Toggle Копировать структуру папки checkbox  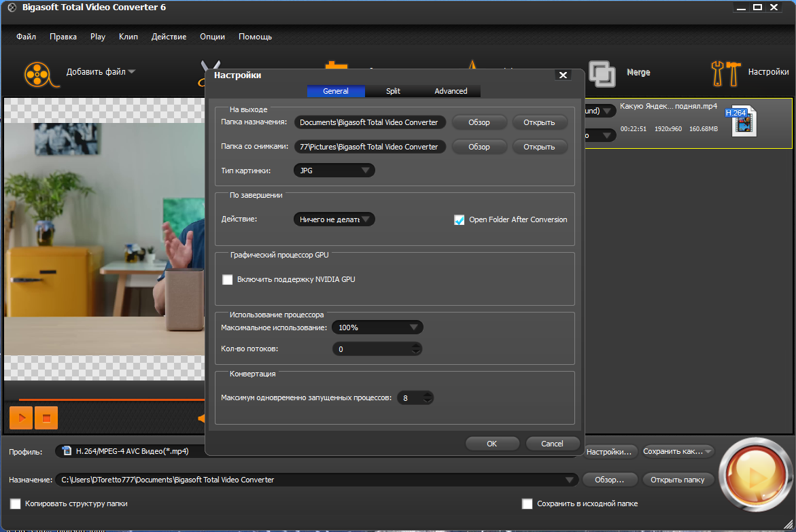[x=16, y=503]
